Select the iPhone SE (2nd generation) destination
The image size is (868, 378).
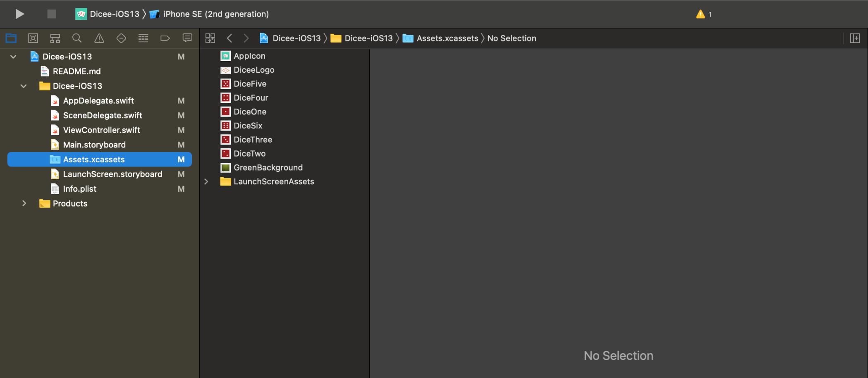(x=215, y=14)
